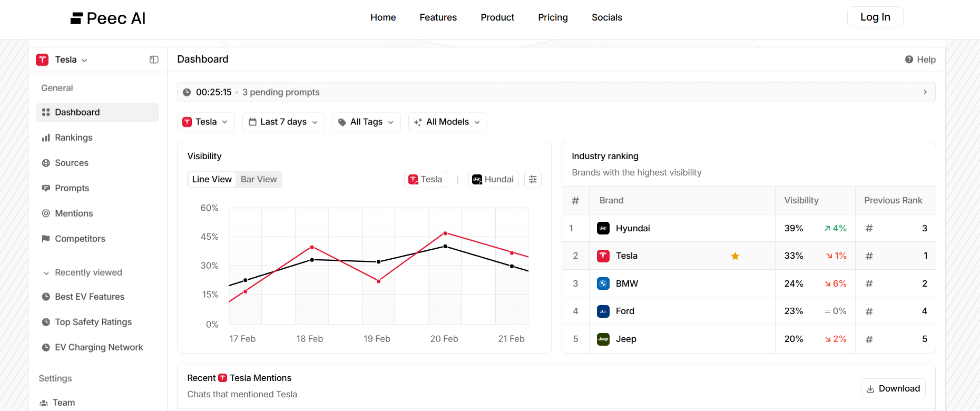Click the Tesla logo in sidebar header
Image resolution: width=980 pixels, height=411 pixels.
[42, 60]
